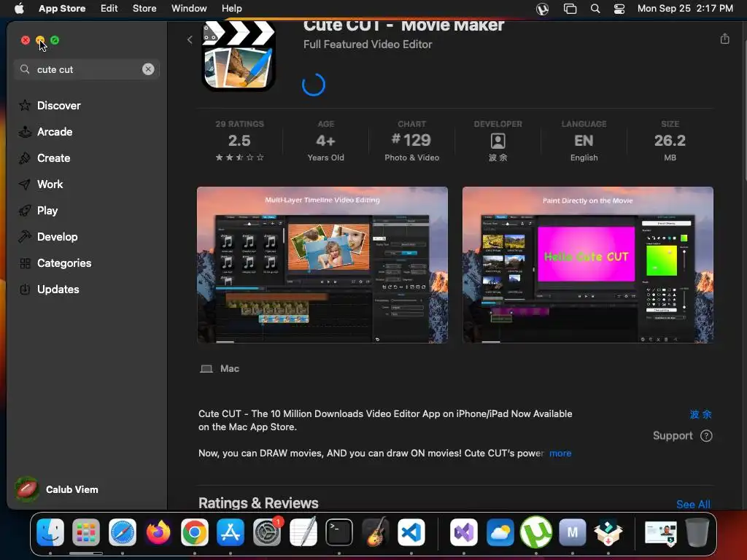The width and height of the screenshot is (747, 560).
Task: Click the Stage Manager menu bar icon
Action: (570, 9)
